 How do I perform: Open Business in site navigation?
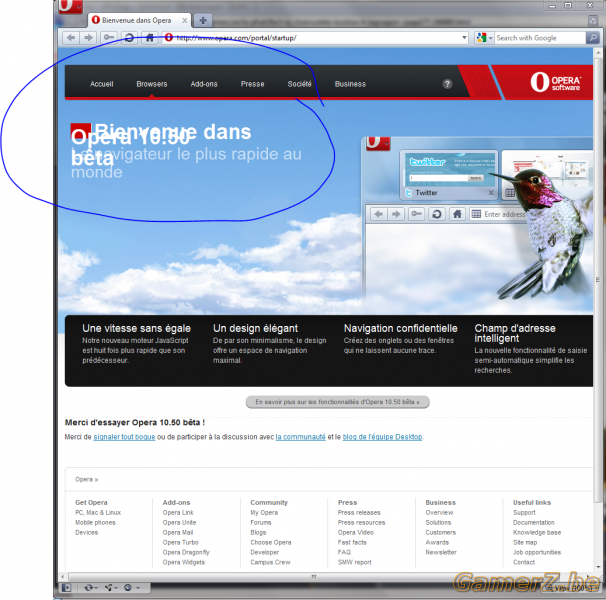pos(350,84)
